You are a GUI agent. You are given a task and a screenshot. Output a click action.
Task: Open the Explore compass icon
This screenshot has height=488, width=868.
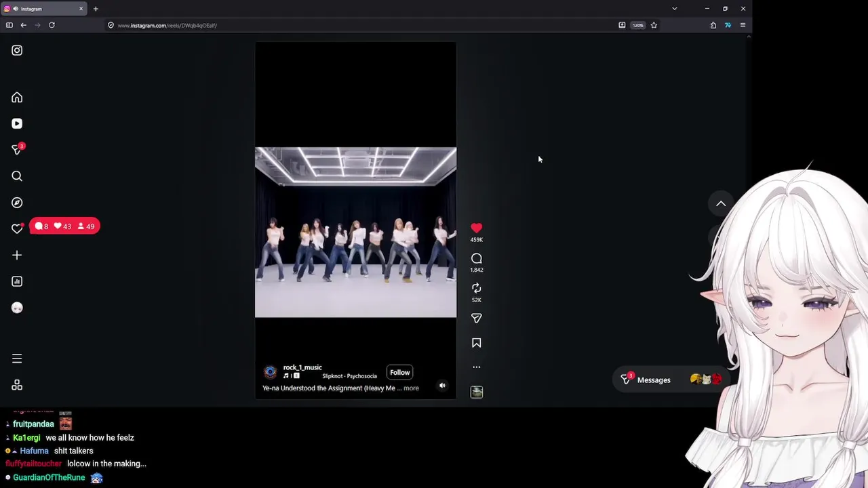[17, 203]
